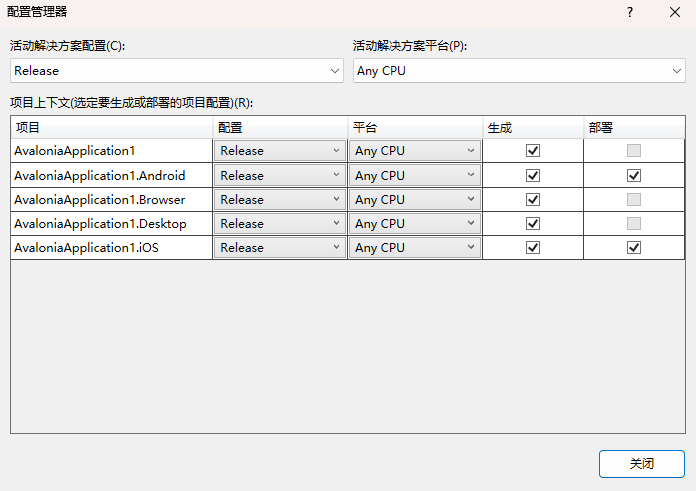Viewport: 696px width, 491px height.
Task: Open configuration dropdown for AvaloniaApplication1.Desktop
Action: tap(280, 223)
